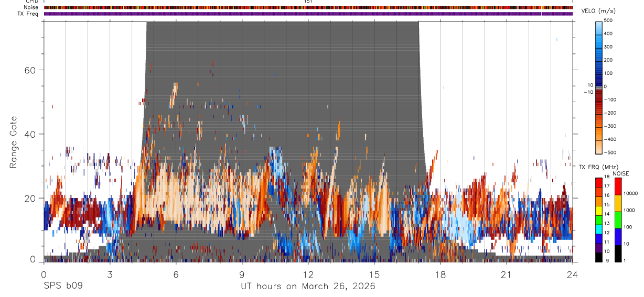Click the 15 tick on UT hours axis
This screenshot has width=644, height=297.
tap(374, 274)
